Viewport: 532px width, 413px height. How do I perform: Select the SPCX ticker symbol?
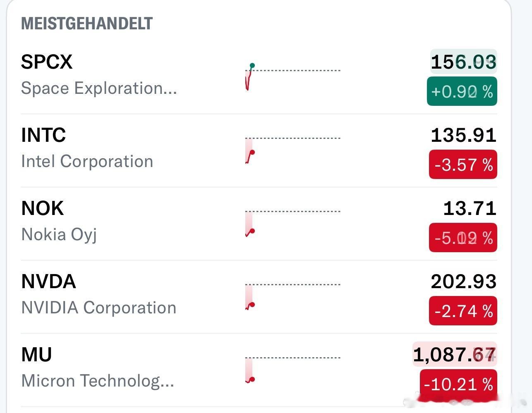(47, 62)
